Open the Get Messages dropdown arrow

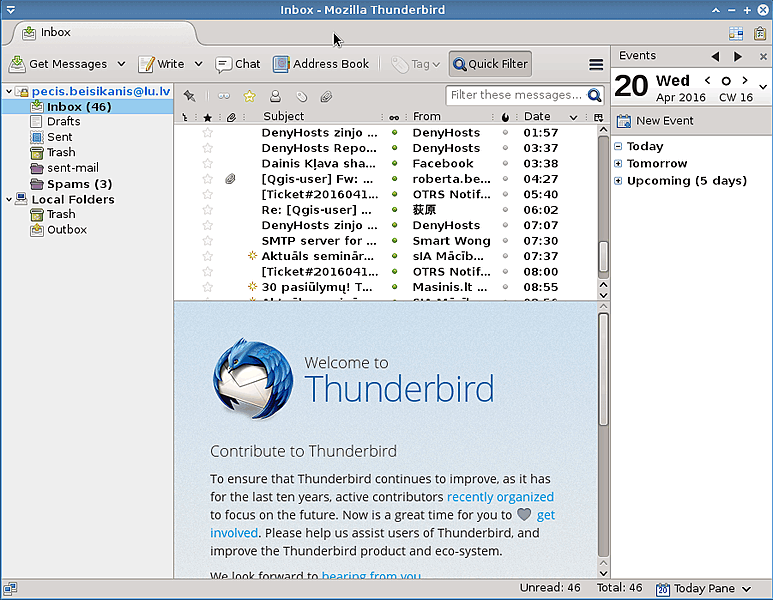pos(121,64)
